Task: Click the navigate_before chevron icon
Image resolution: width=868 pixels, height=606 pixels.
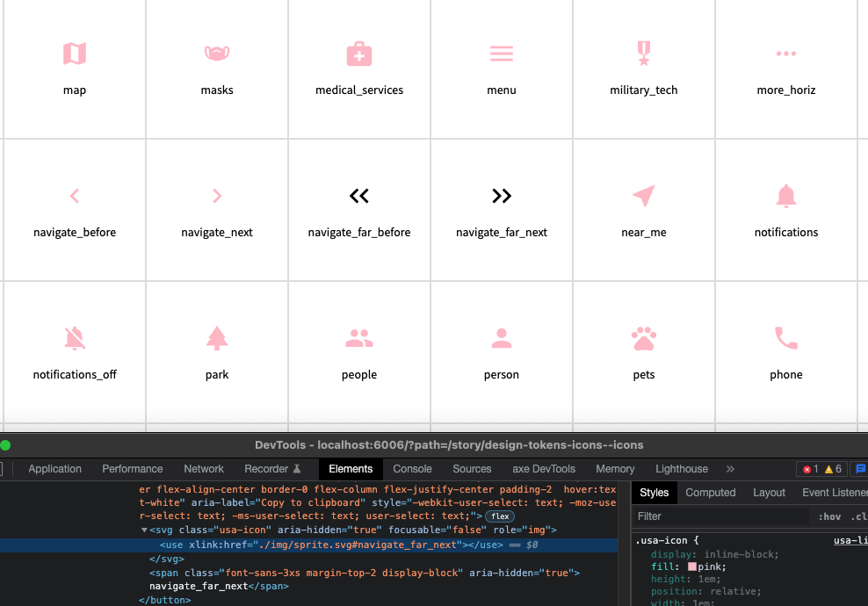Action: coord(75,196)
